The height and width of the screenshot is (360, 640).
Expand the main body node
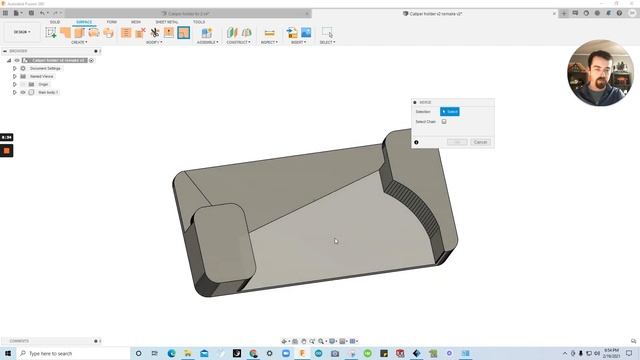click(x=15, y=93)
